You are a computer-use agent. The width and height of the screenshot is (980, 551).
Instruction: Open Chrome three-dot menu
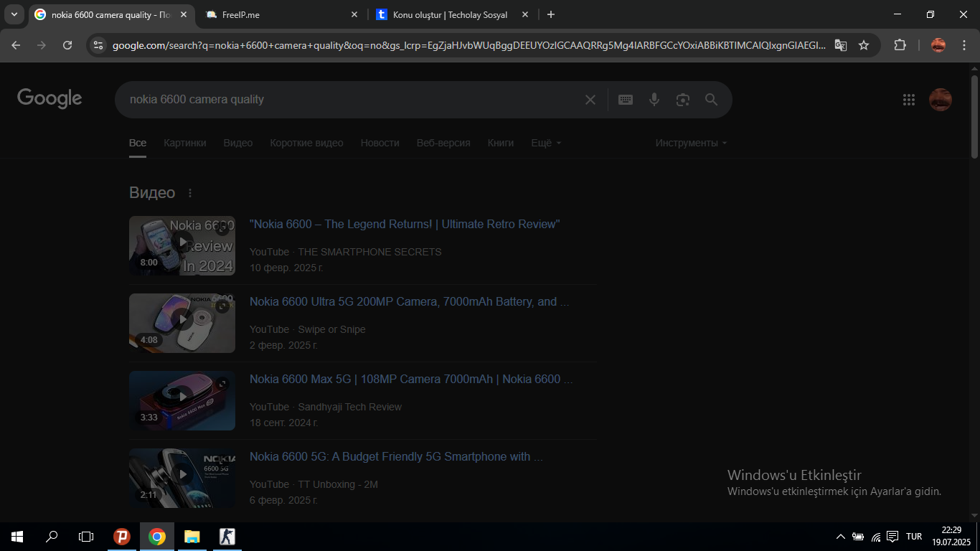click(x=963, y=45)
